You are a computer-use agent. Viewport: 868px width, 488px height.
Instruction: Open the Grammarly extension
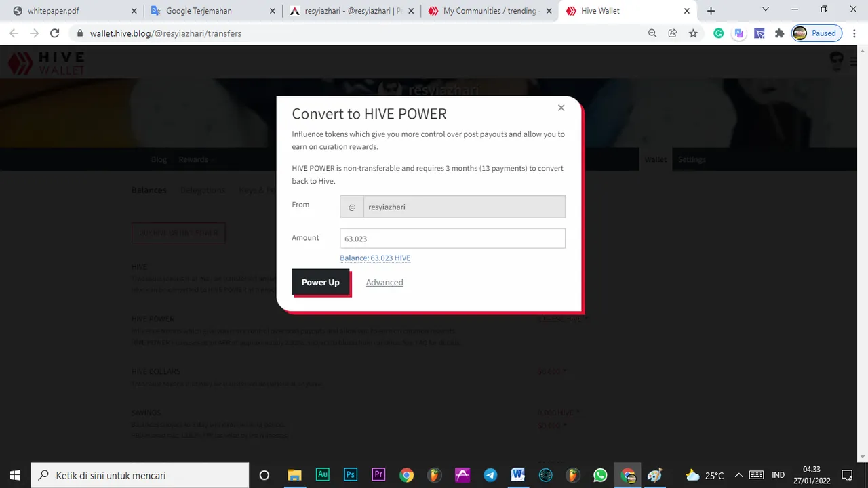tap(719, 33)
